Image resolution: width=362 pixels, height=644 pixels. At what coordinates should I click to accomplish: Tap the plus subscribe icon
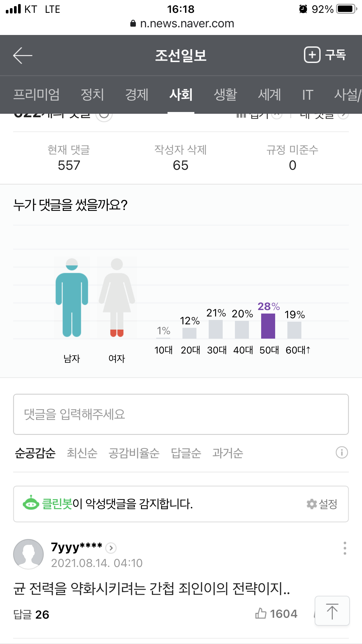click(x=312, y=55)
